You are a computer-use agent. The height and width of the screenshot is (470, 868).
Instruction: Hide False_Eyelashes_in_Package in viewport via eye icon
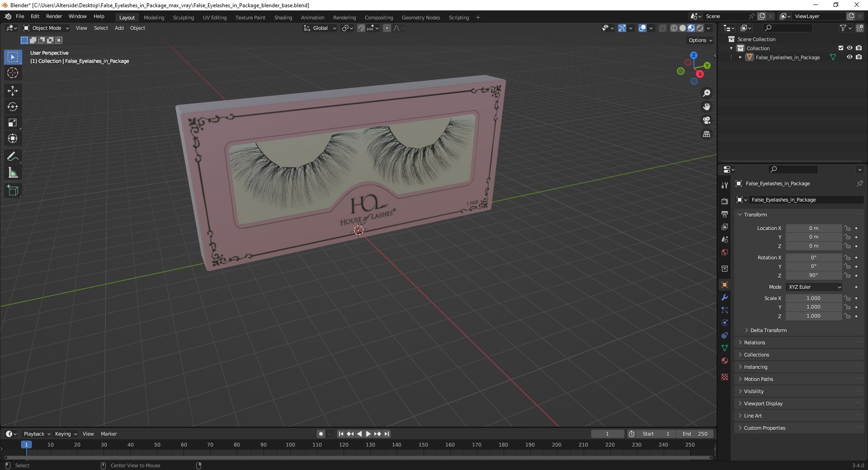tap(849, 57)
